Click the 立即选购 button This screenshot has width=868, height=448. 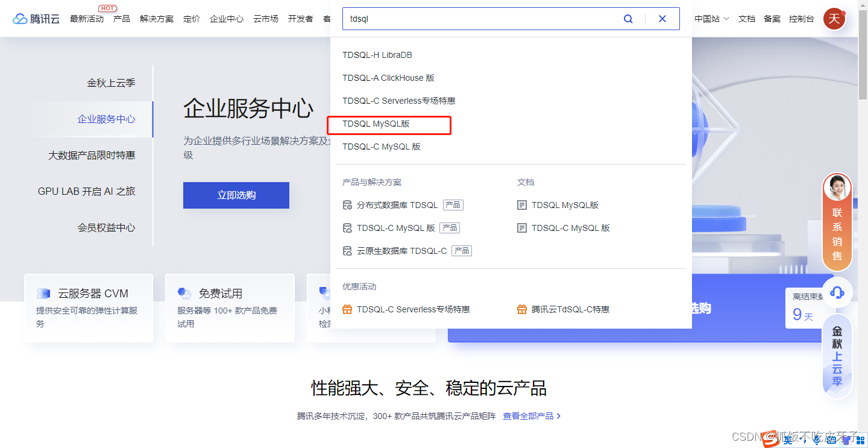pos(236,195)
